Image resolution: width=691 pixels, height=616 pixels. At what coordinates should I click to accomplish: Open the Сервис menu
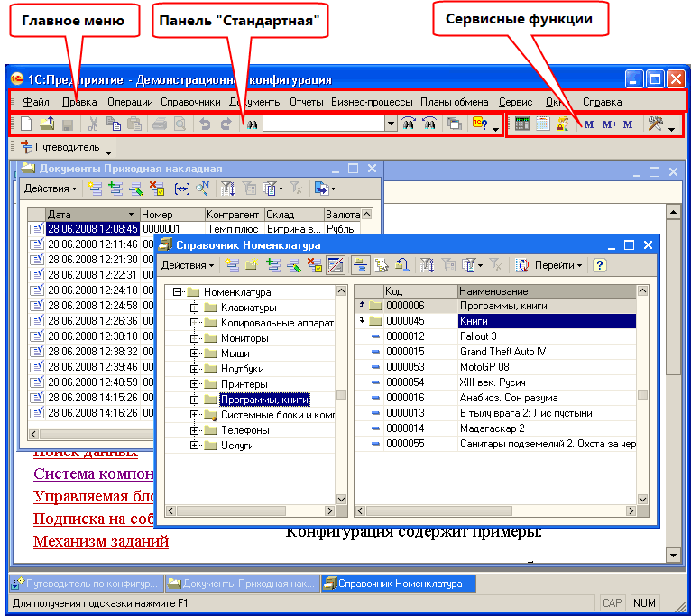click(516, 102)
